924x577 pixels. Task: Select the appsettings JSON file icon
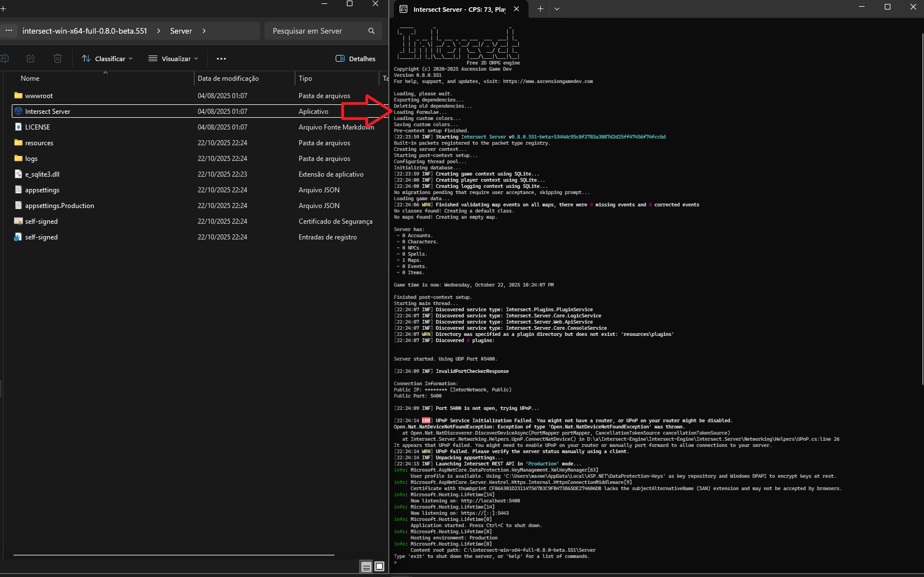click(x=18, y=190)
